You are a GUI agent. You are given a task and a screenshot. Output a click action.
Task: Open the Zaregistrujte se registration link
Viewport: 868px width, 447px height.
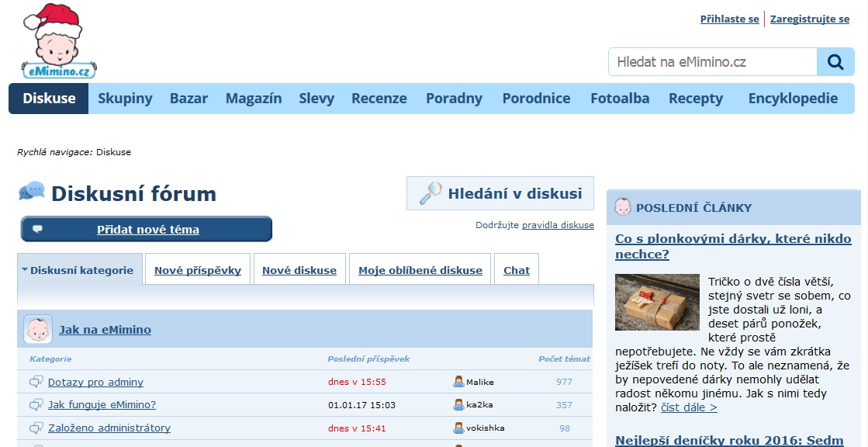point(809,19)
